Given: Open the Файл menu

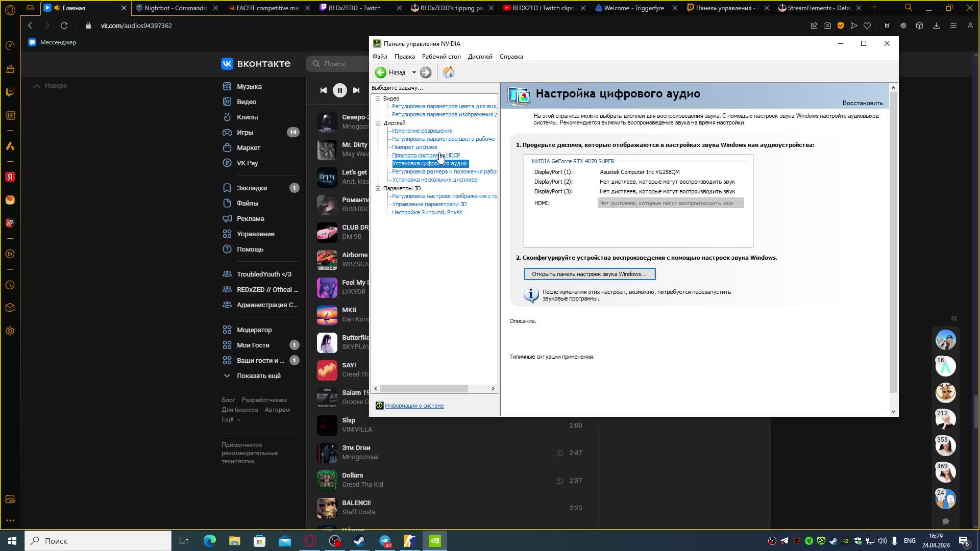Looking at the screenshot, I should coord(380,57).
